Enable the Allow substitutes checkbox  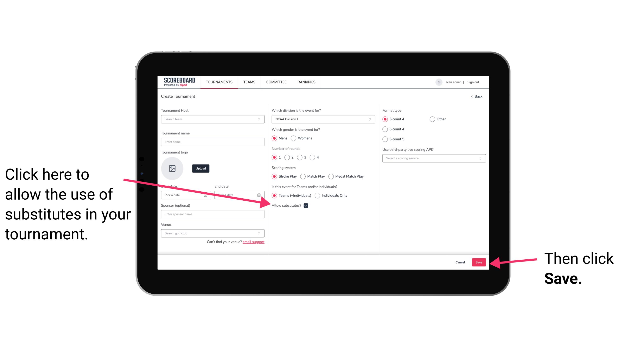click(307, 205)
